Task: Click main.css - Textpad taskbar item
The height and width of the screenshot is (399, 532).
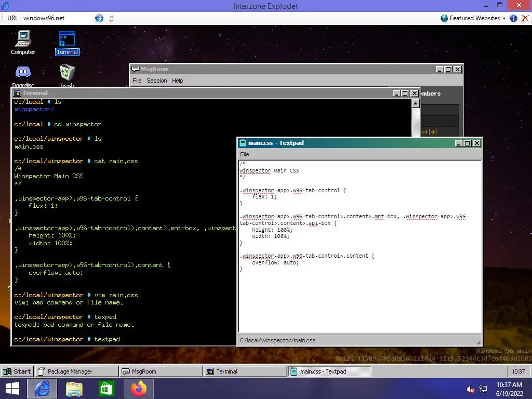Action: coord(329,371)
